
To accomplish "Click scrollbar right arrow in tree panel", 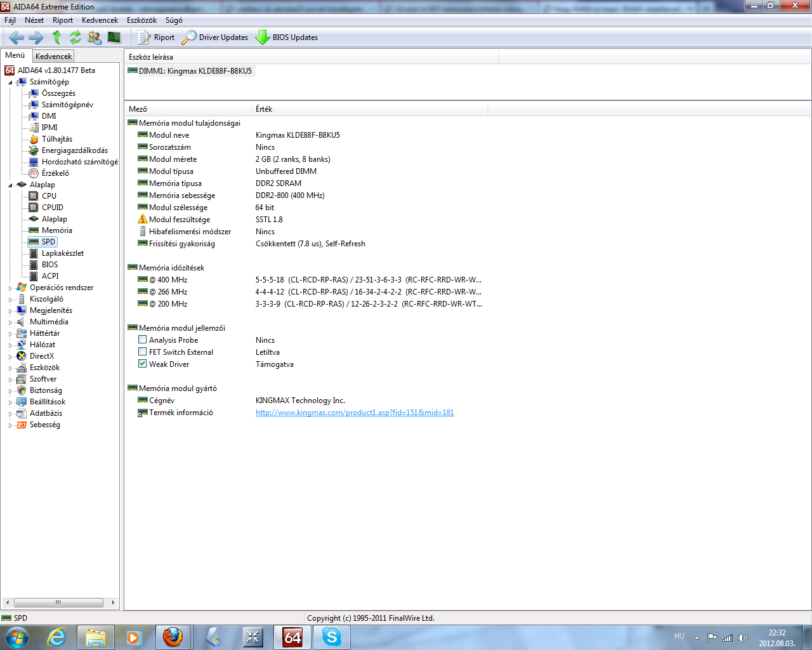I will click(x=113, y=602).
